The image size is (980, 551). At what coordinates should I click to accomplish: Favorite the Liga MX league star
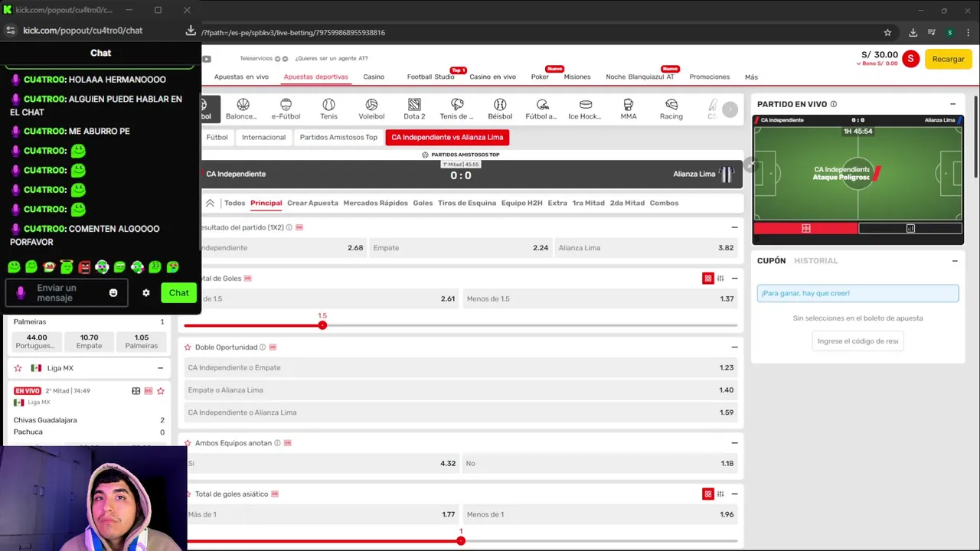click(x=18, y=368)
